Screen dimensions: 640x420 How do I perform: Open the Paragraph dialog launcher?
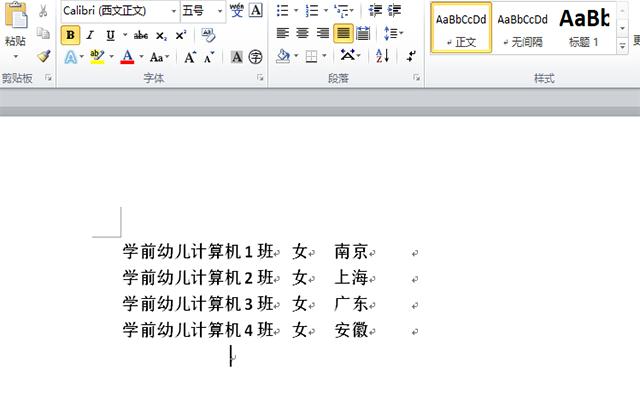[x=416, y=78]
